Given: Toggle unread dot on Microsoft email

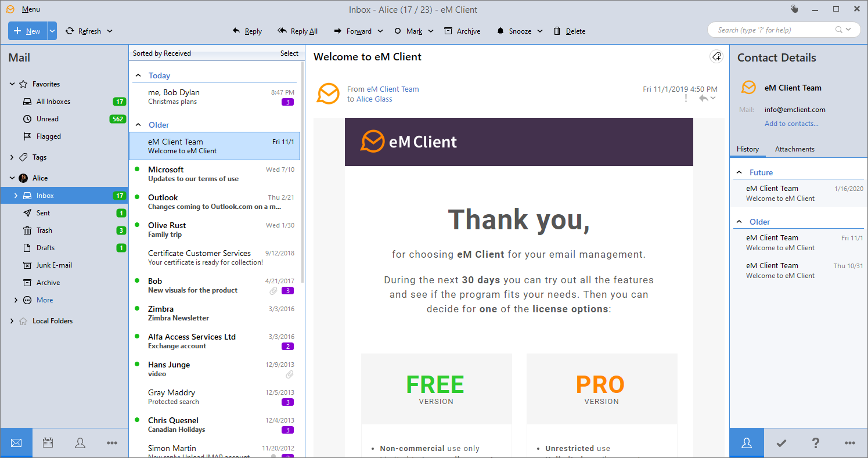Looking at the screenshot, I should click(x=137, y=170).
